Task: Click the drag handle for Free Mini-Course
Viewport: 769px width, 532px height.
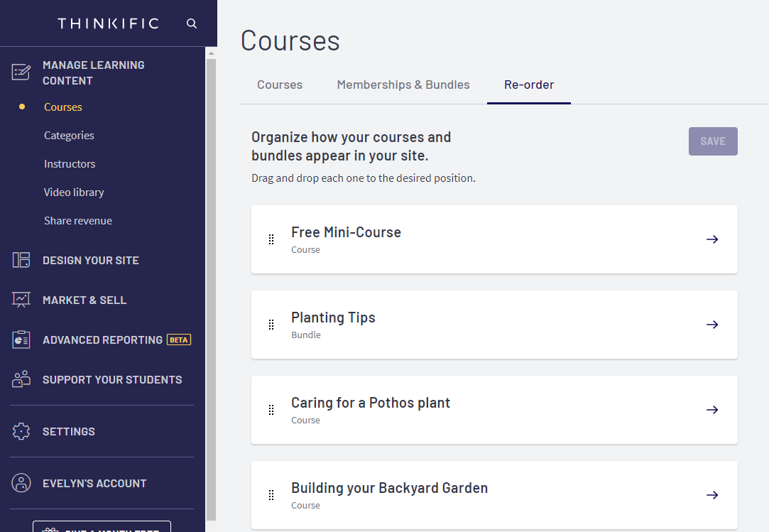Action: click(271, 239)
